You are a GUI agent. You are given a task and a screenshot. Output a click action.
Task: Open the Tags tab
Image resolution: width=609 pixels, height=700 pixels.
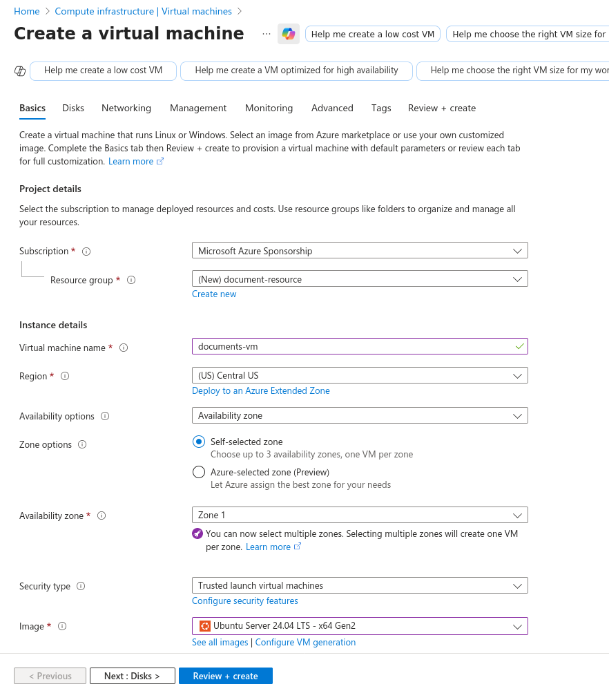381,108
